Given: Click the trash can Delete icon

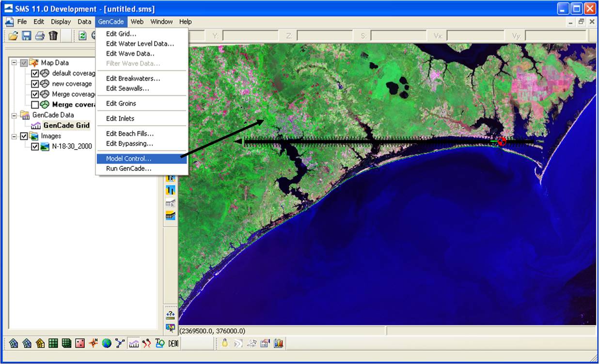Looking at the screenshot, I should [53, 35].
